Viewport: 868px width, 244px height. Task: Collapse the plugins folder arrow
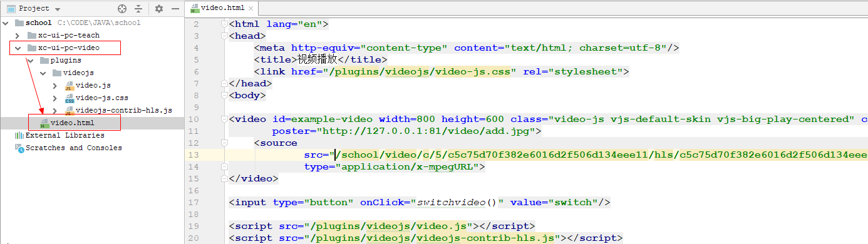[x=30, y=60]
